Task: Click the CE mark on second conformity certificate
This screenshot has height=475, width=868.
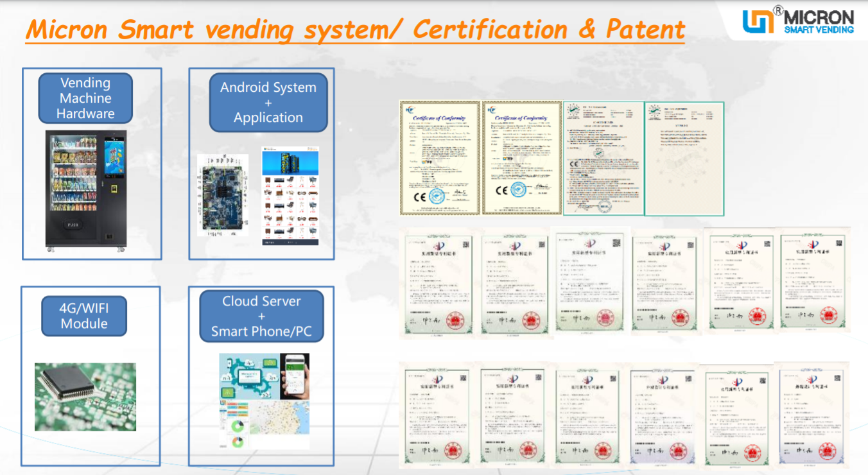Action: (x=503, y=190)
